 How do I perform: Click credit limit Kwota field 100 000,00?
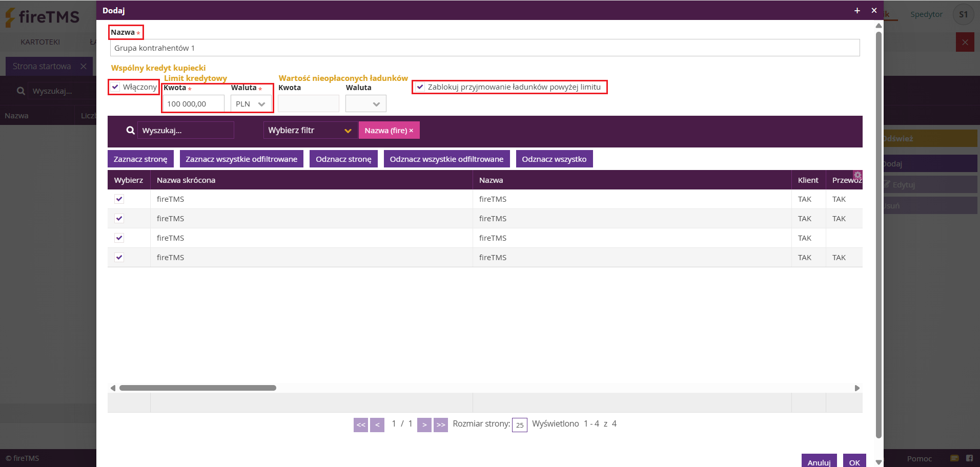tap(194, 104)
